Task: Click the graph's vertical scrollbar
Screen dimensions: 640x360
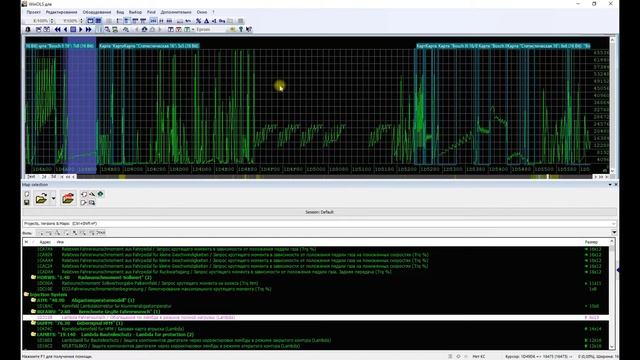Action: tap(612, 105)
